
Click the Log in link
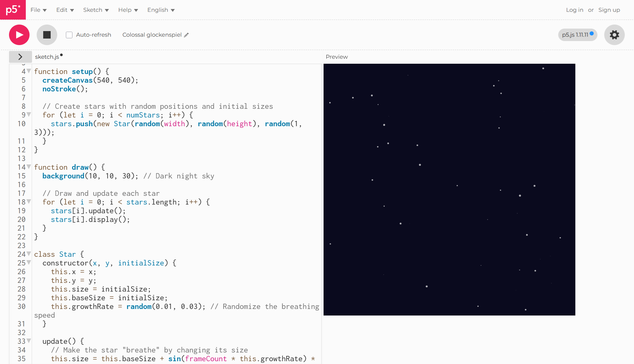click(x=574, y=10)
